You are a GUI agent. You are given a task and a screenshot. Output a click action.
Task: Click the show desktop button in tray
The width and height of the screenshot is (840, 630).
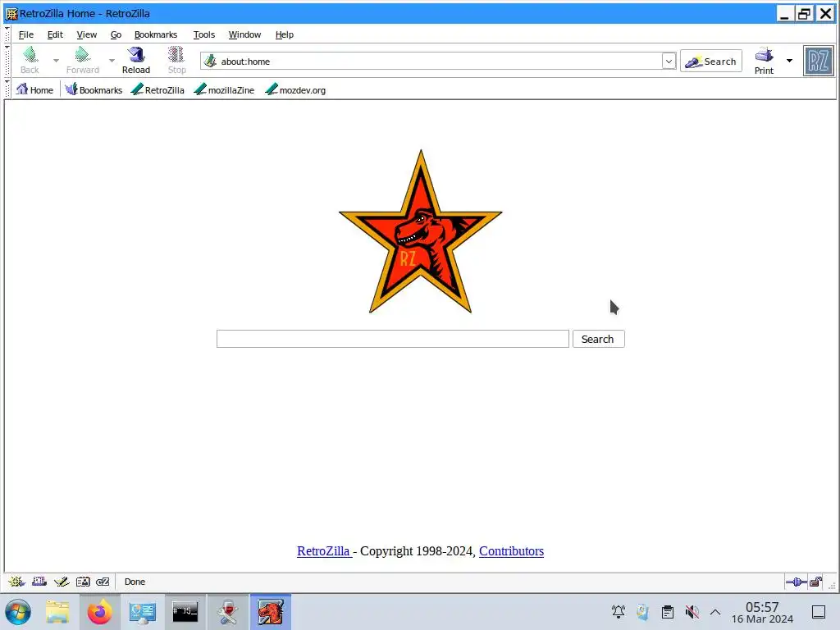point(818,612)
